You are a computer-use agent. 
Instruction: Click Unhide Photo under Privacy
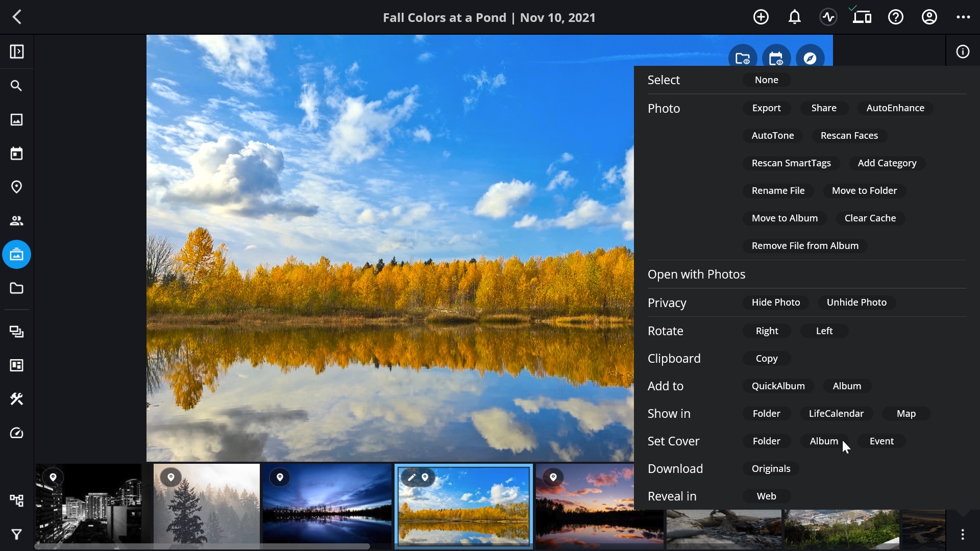856,303
